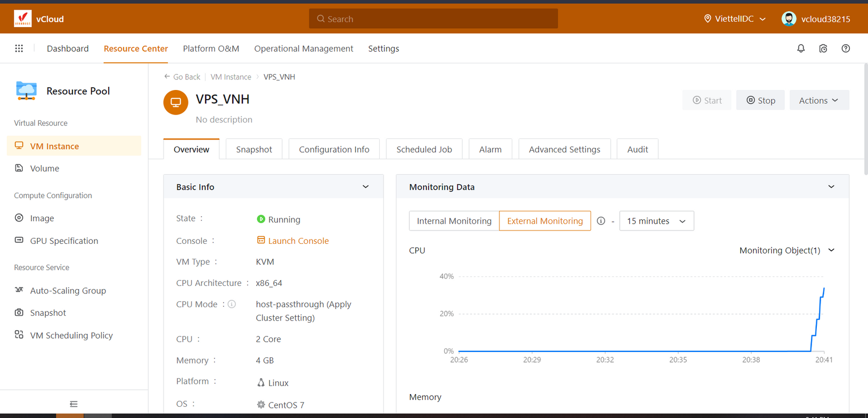Click the VM Instance monitor icon in sidebar

(x=19, y=145)
